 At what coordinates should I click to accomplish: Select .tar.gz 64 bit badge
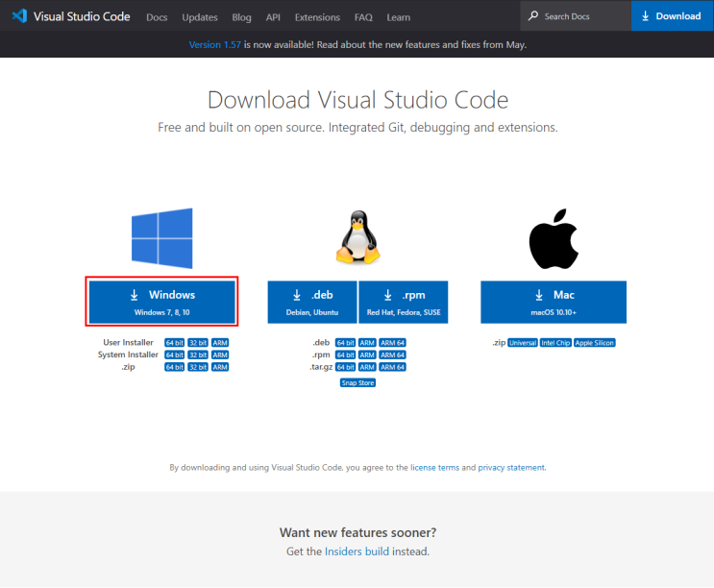click(345, 367)
